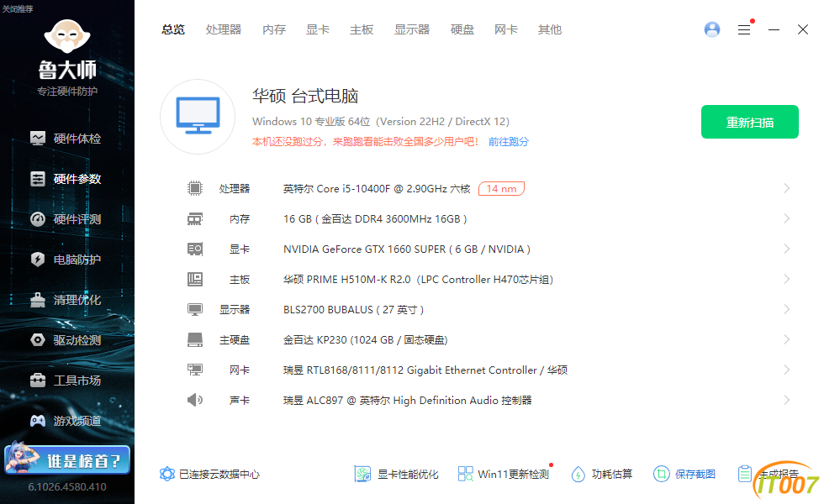Image resolution: width=824 pixels, height=504 pixels.
Task: Switch to the 内存 tab
Action: coord(274,30)
